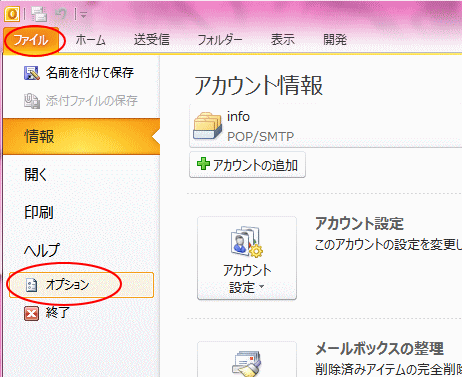Select 開く in the backstage menu
Image resolution: width=462 pixels, height=377 pixels.
[36, 174]
